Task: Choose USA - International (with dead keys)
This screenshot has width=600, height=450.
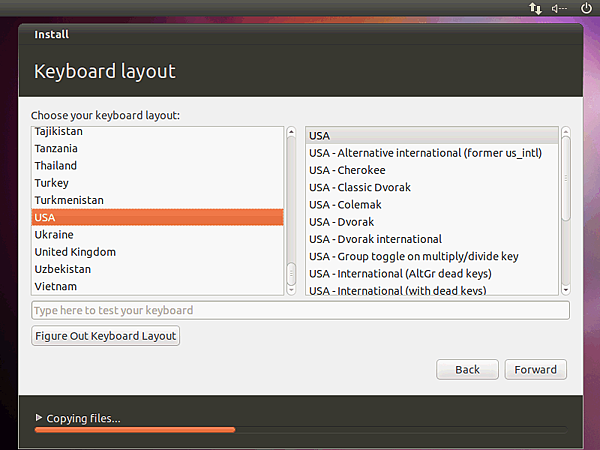Action: [432, 290]
